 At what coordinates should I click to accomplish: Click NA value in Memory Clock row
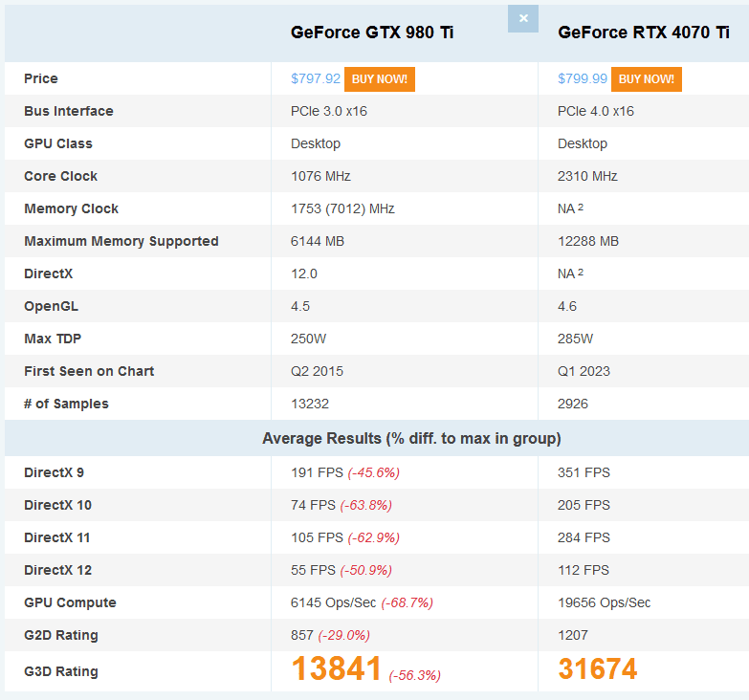coord(570,208)
